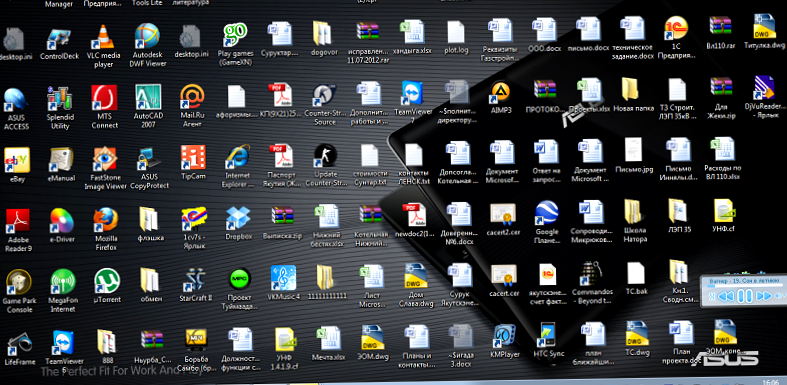Image resolution: width=787 pixels, height=385 pixels.
Task: Open the ControlDeck desktop shortcut
Action: pyautogui.click(x=59, y=44)
